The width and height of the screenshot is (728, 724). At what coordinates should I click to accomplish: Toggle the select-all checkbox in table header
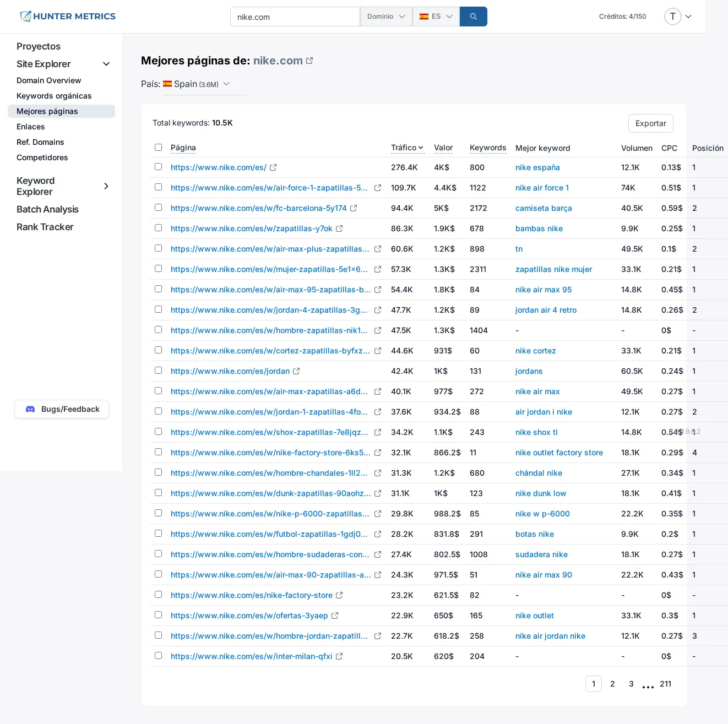[x=159, y=148]
